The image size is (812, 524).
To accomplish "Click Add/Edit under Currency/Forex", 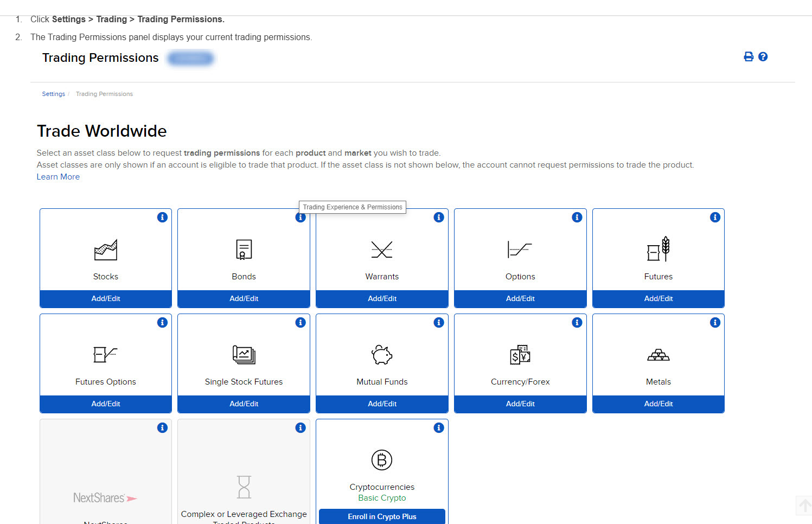I will point(520,404).
